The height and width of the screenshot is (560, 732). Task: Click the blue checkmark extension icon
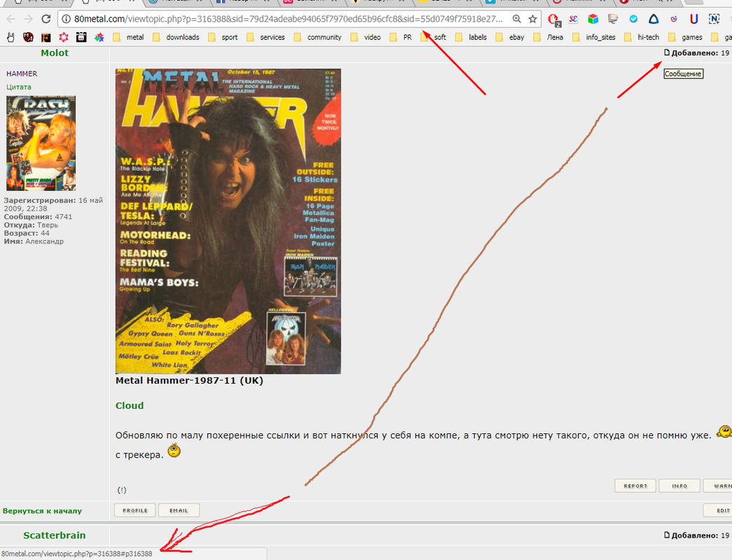click(633, 19)
